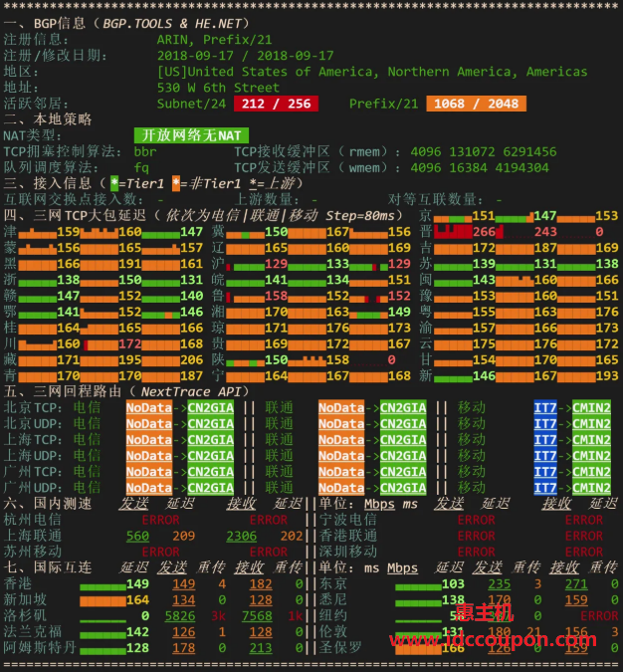Click the '2306' receive speed value

pyautogui.click(x=241, y=537)
